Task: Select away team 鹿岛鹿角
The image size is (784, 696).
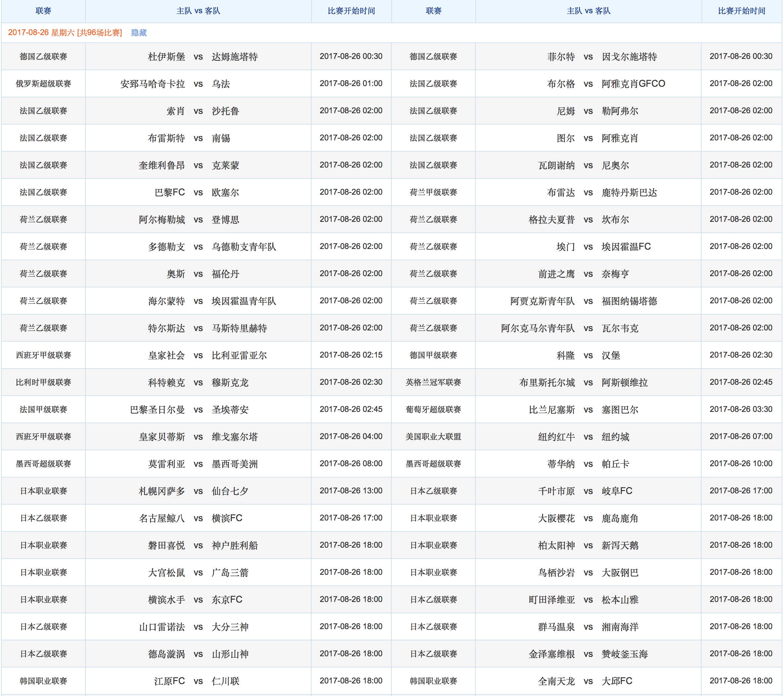Action: 620,518
